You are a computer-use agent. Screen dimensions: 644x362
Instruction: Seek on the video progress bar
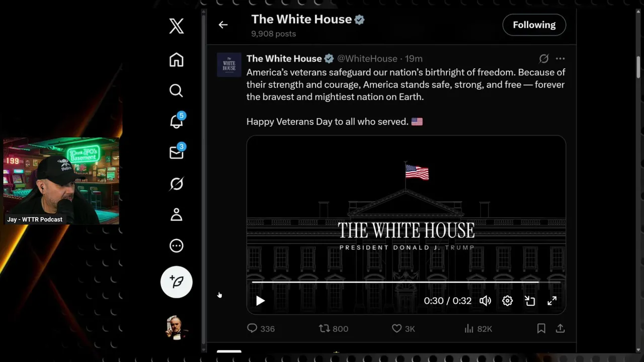pyautogui.click(x=406, y=283)
